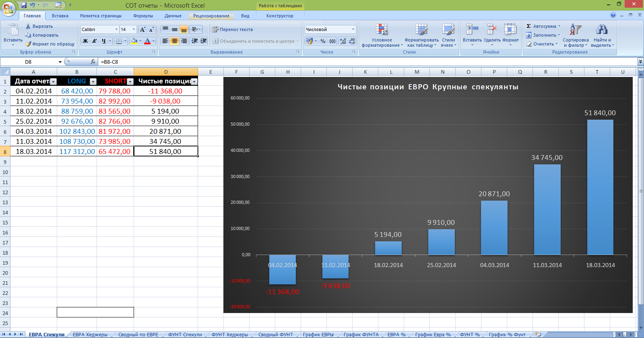Increase the cell indent
The height and width of the screenshot is (338, 644).
tap(204, 41)
